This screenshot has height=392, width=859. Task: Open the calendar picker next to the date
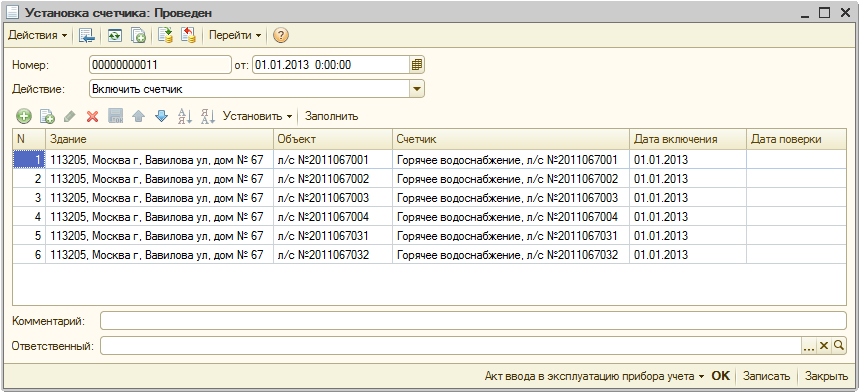tap(417, 65)
